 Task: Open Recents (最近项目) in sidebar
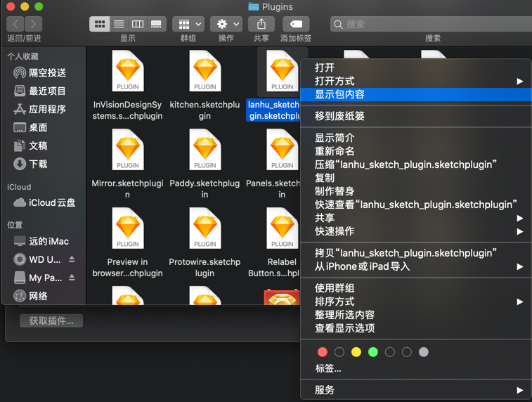[x=39, y=91]
